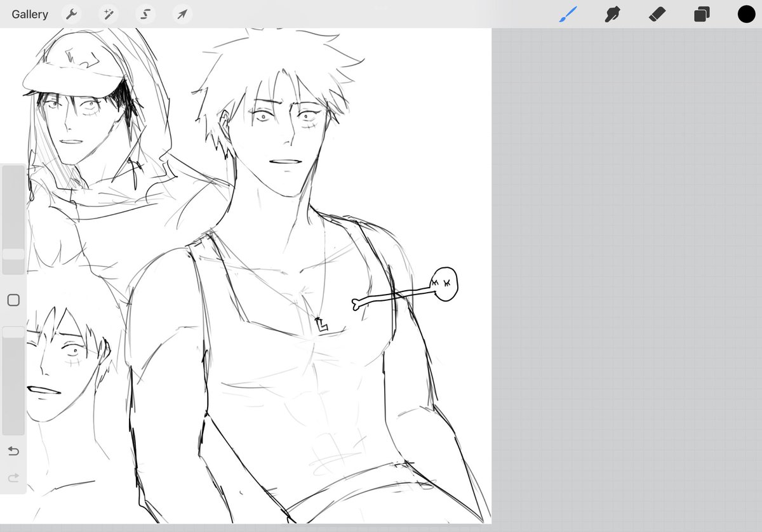Image resolution: width=762 pixels, height=532 pixels.
Task: Tap the square modify button on sidebar
Action: [13, 300]
